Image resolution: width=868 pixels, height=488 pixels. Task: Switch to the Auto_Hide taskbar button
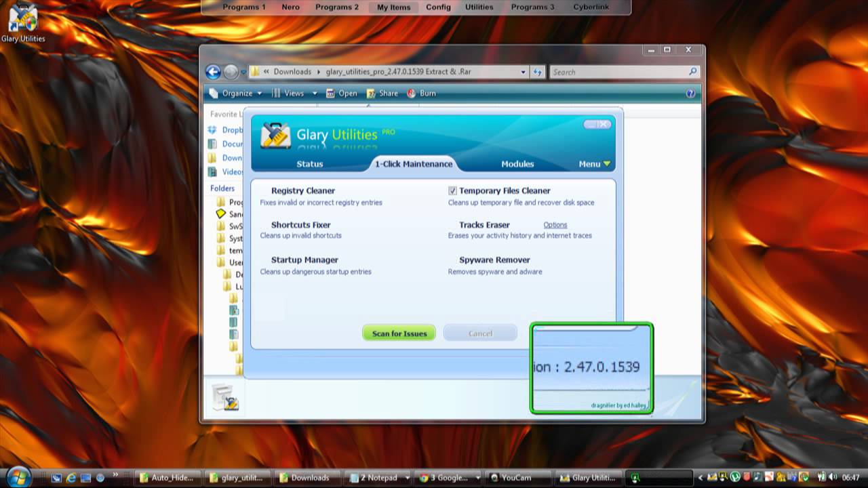pos(168,478)
